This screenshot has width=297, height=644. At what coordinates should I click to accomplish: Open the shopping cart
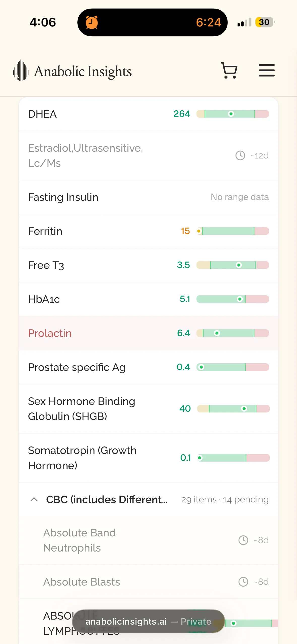point(229,70)
